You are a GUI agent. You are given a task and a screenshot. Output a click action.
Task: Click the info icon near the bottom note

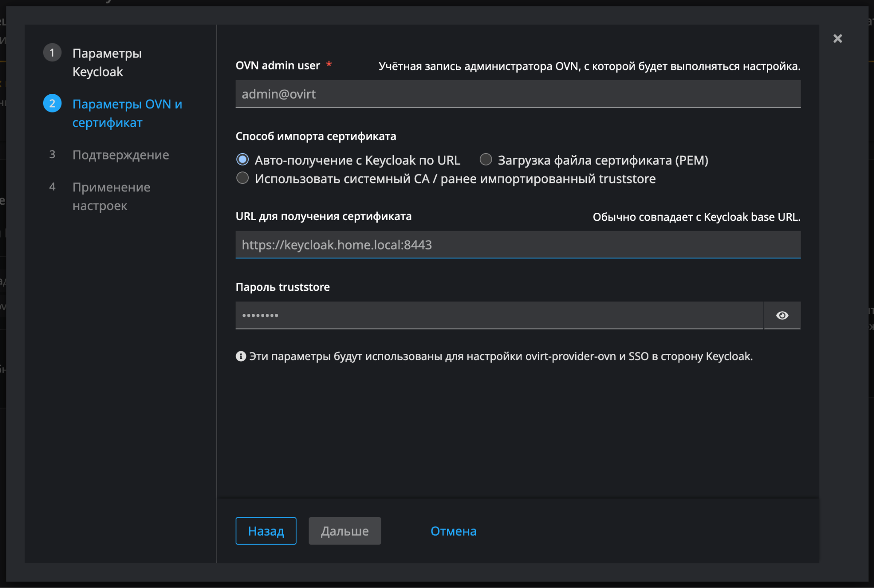241,356
